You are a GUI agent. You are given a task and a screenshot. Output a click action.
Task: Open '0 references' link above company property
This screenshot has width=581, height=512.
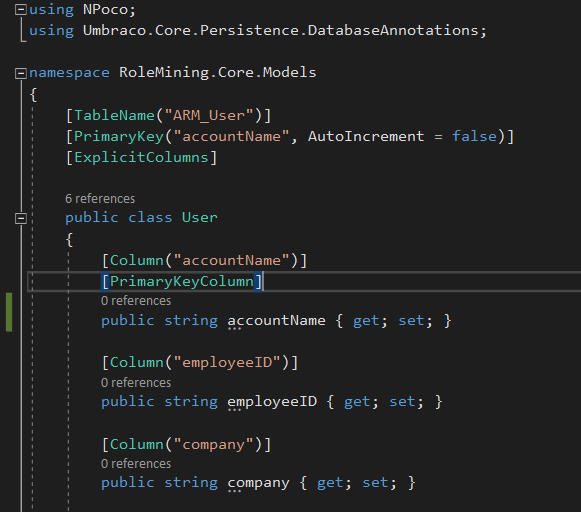[136, 464]
